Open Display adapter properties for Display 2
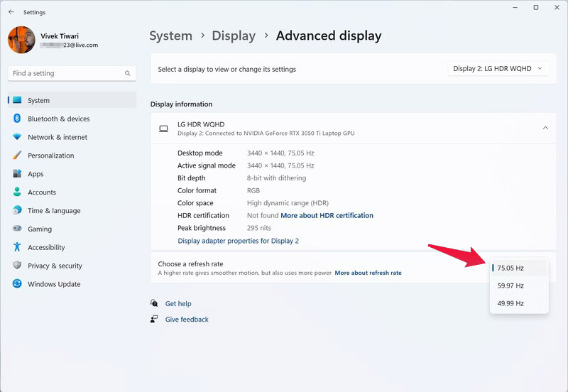Viewport: 568px width, 392px height. (238, 241)
